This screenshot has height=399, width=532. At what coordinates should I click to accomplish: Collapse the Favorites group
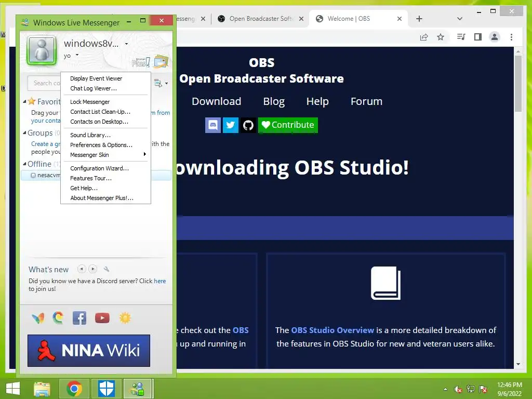coord(24,101)
